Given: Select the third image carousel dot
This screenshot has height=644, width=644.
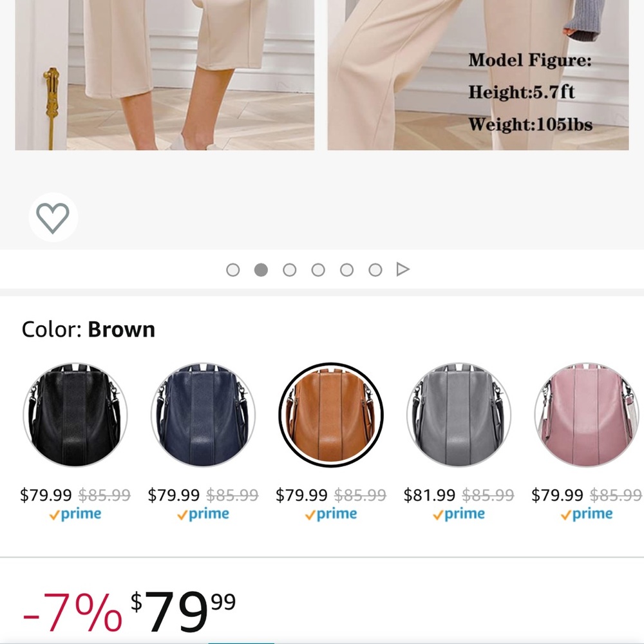Looking at the screenshot, I should pos(290,270).
